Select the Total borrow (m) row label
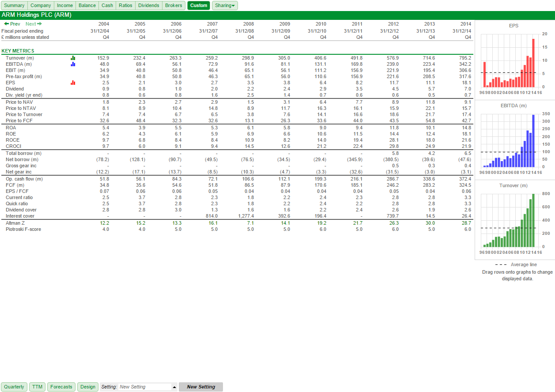Screen dimensions: 555x392 pos(24,153)
